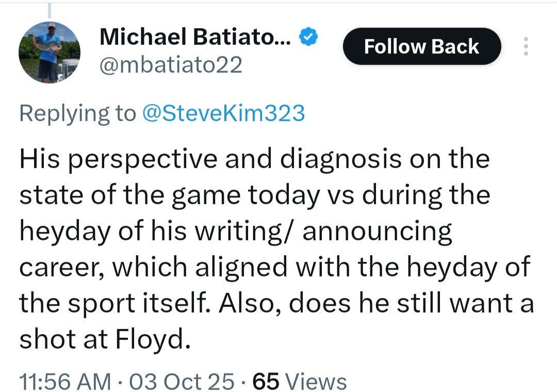Screen dimensions: 557x392
Task: Click the 11:56 AM timestamp
Action: click(x=64, y=382)
